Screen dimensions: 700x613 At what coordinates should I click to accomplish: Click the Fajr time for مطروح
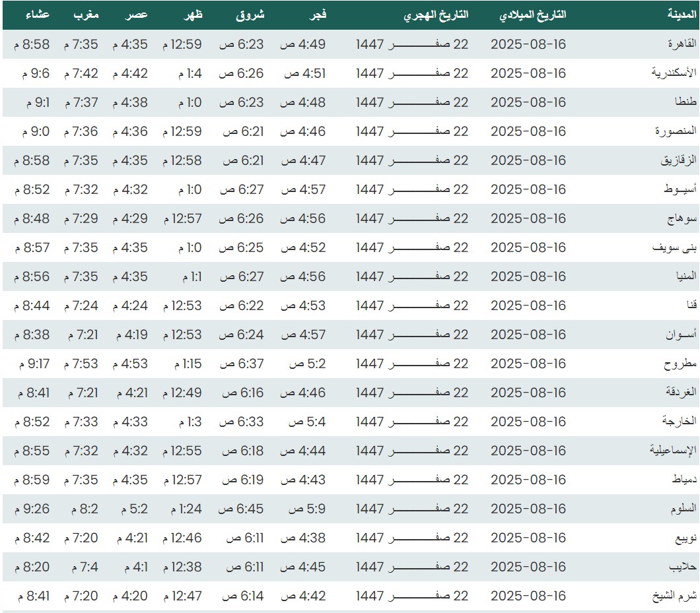point(303,364)
